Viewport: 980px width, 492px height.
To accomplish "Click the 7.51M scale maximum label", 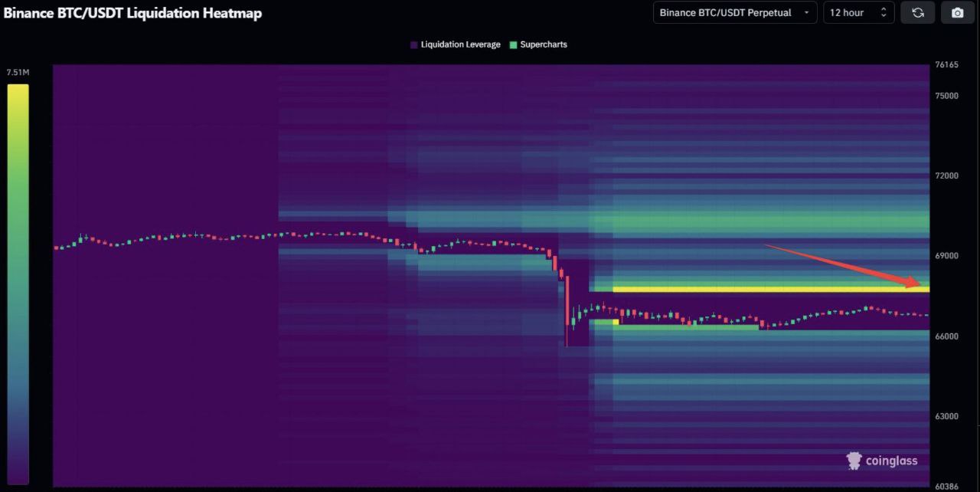I will point(18,72).
